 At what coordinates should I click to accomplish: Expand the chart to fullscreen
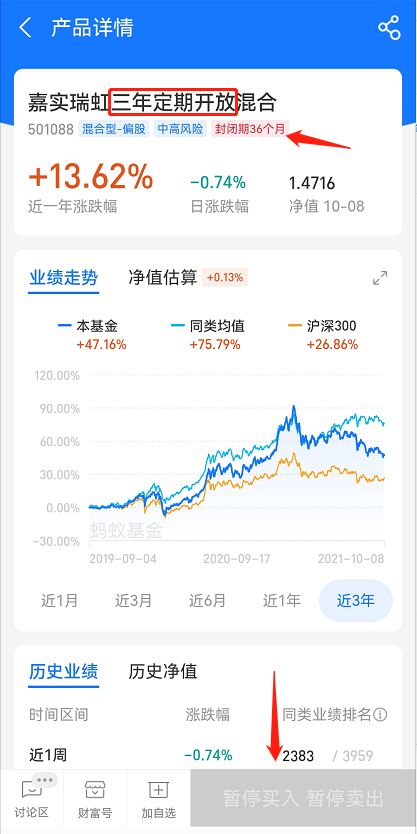click(x=380, y=278)
